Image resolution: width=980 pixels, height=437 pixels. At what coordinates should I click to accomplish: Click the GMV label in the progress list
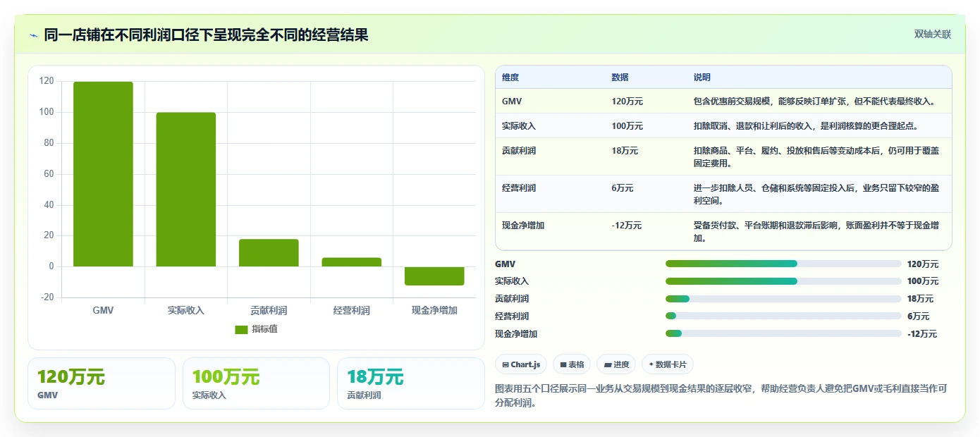click(x=505, y=264)
